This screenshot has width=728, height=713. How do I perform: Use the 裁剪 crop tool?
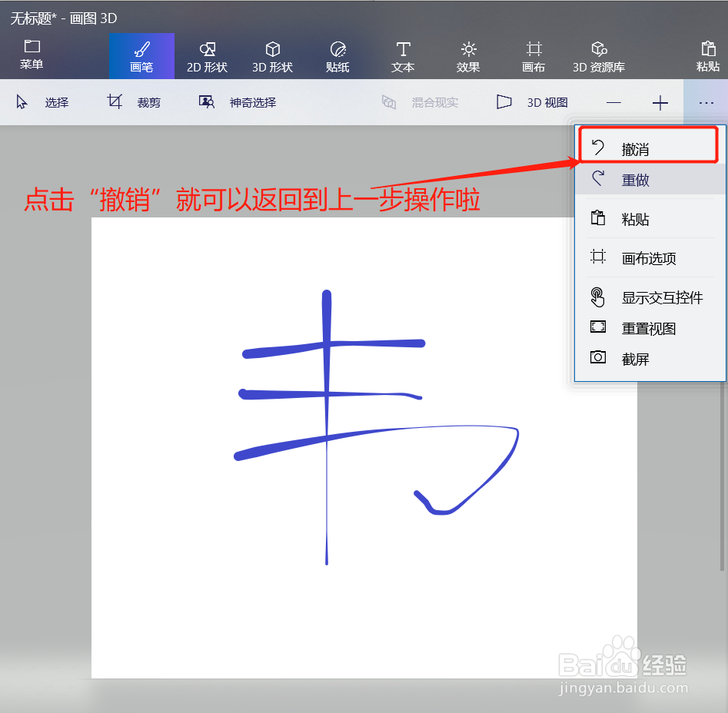point(137,101)
